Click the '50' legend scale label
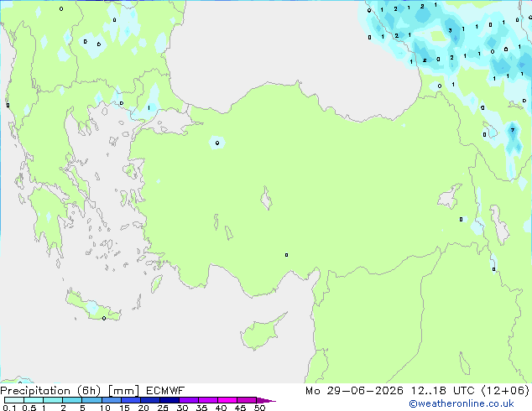This screenshot has height=411, width=532. click(259, 408)
